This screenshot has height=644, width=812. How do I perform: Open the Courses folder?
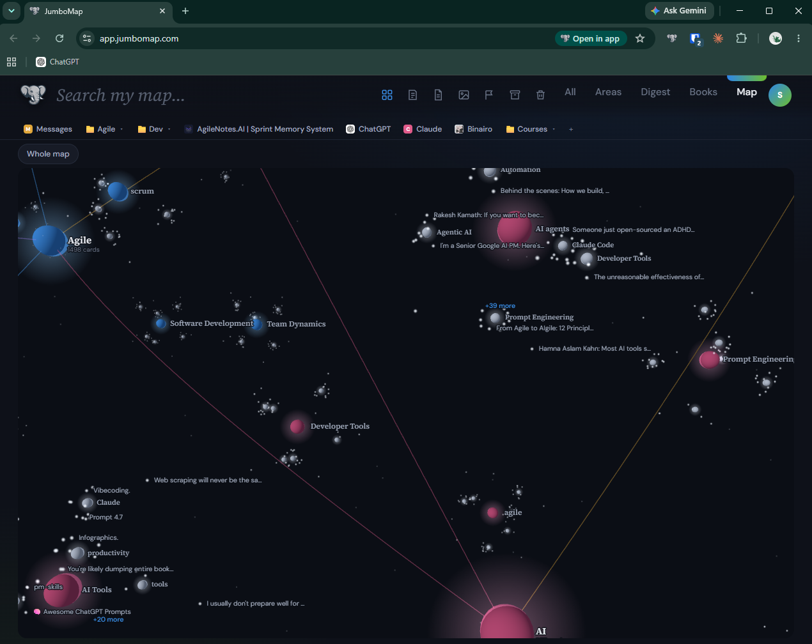(x=527, y=129)
